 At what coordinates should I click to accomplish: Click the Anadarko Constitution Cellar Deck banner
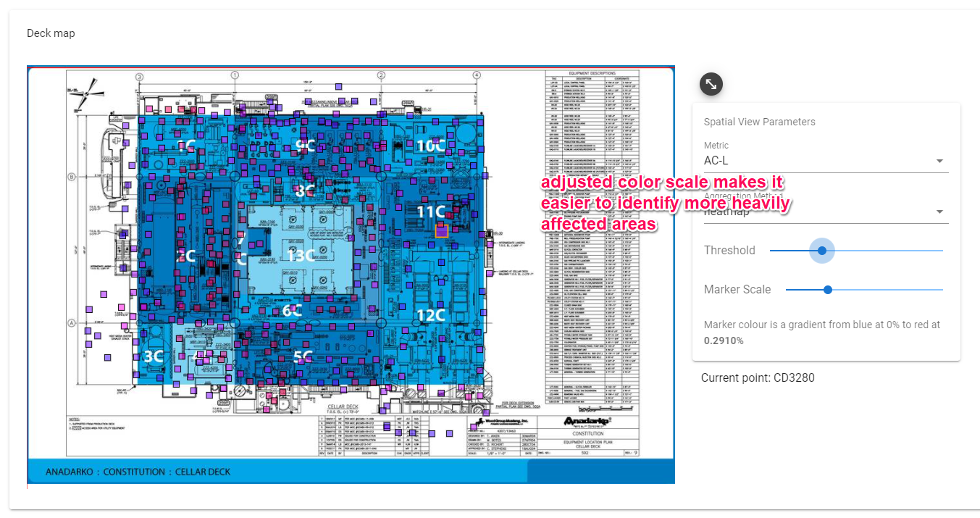138,472
